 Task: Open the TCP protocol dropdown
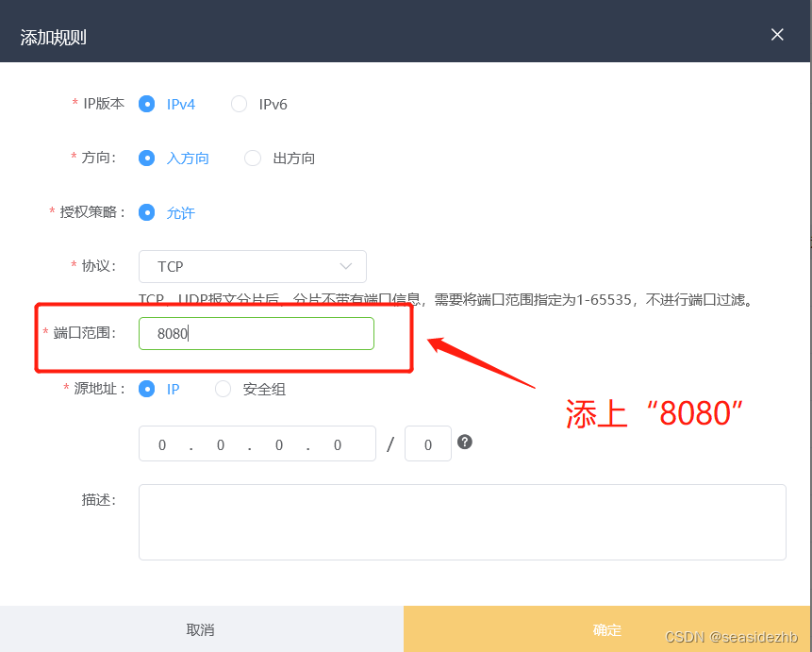point(253,266)
